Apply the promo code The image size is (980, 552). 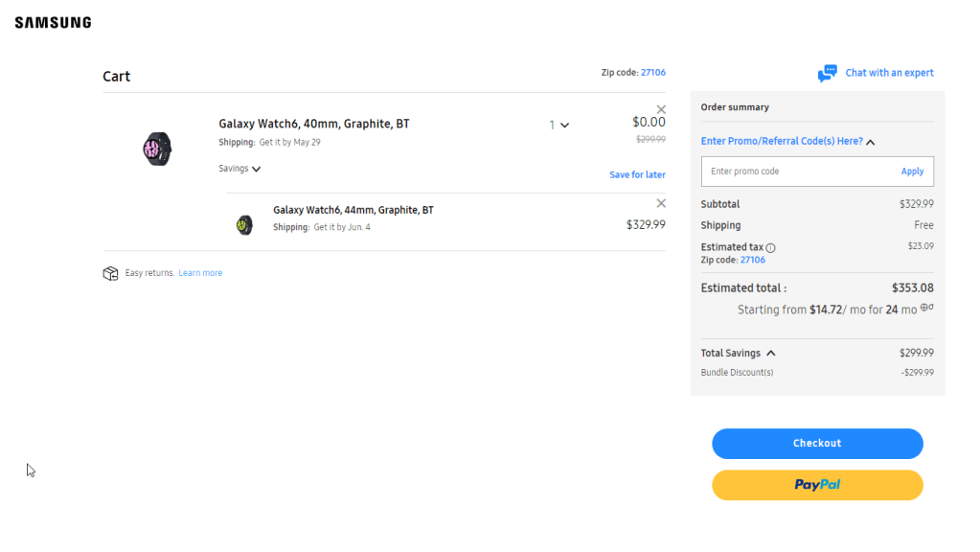click(x=912, y=172)
